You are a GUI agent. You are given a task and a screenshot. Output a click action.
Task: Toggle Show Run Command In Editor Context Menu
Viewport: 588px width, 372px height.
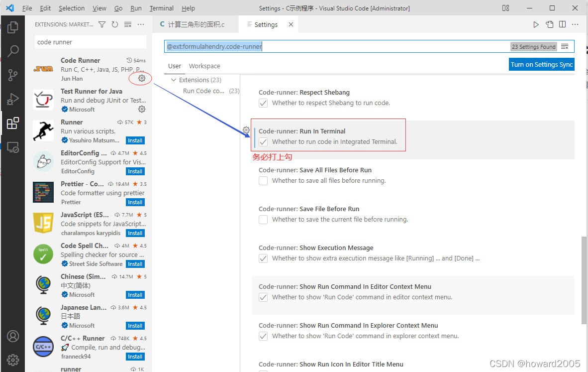[263, 297]
